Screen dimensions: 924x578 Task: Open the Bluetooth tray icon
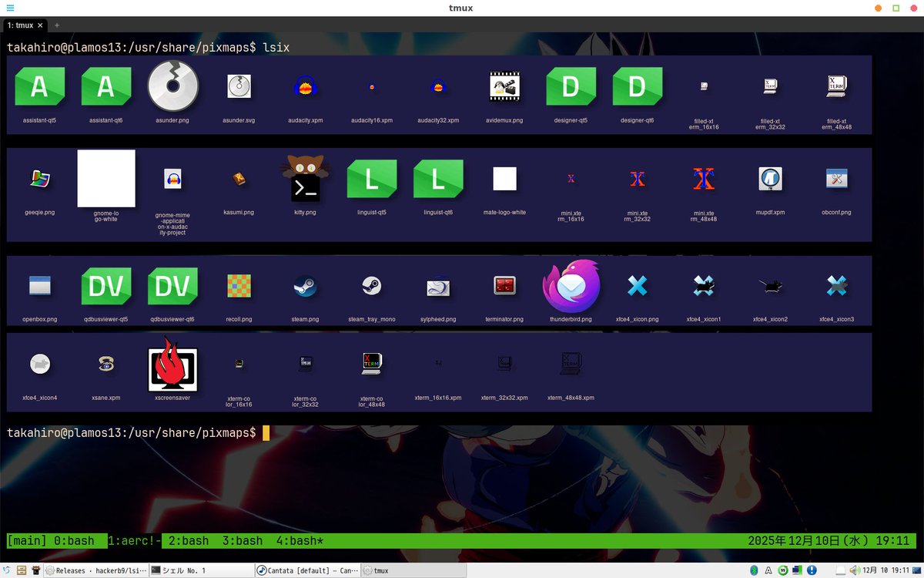pyautogui.click(x=755, y=571)
